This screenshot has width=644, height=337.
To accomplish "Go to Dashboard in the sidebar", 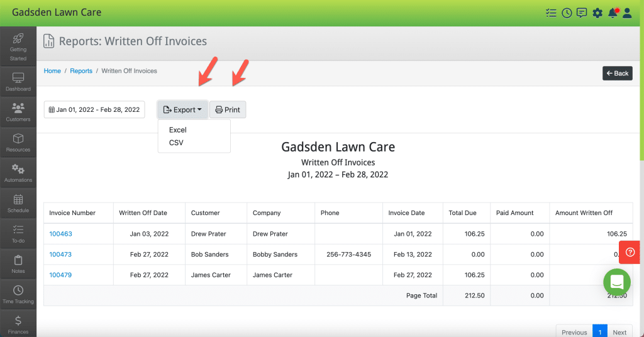I will (18, 82).
